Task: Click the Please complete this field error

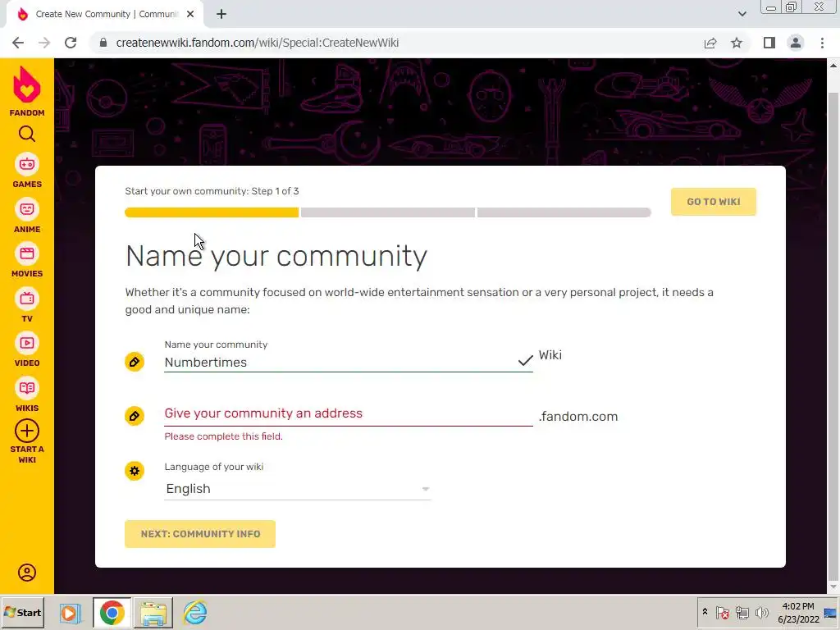Action: coord(223,436)
